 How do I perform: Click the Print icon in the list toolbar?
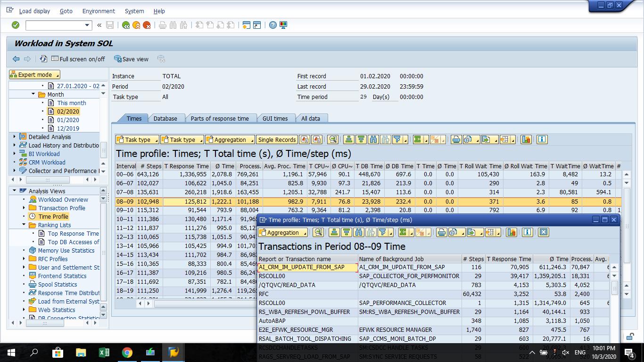(455, 140)
